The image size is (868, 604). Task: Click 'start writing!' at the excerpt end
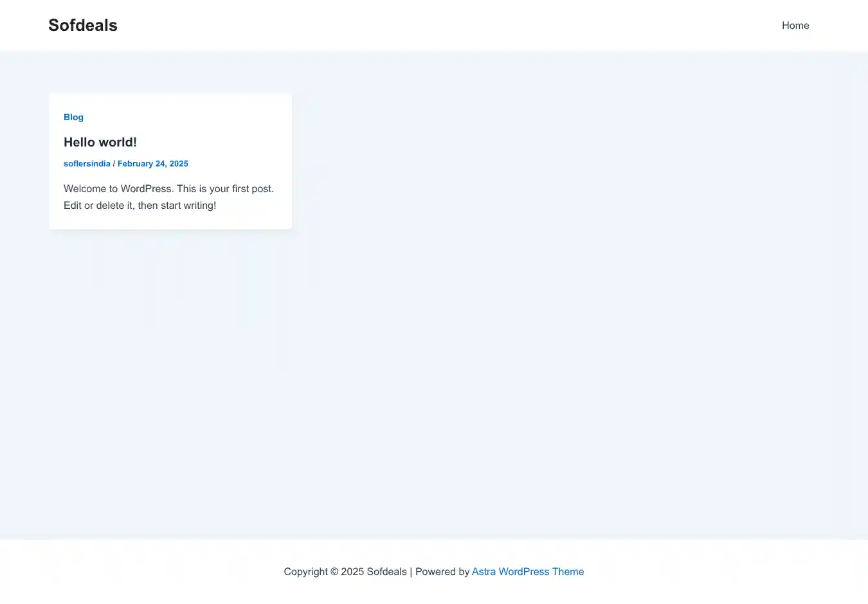188,206
